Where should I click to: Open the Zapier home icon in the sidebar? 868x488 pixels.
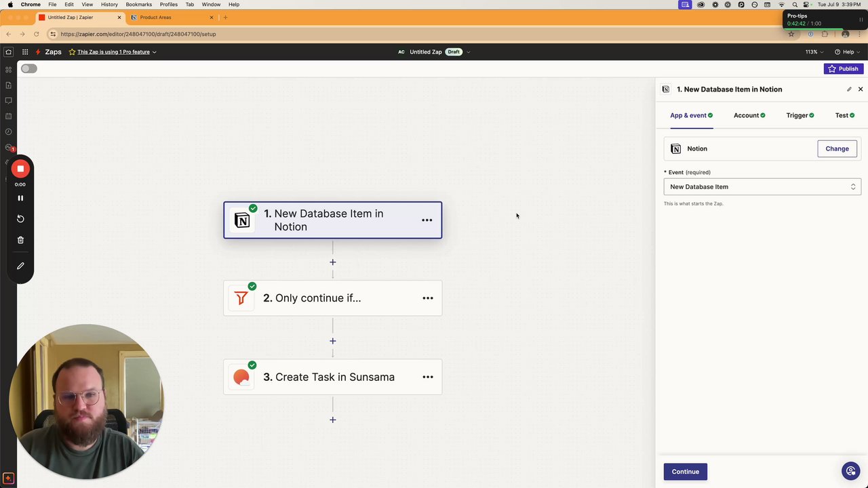[x=8, y=52]
